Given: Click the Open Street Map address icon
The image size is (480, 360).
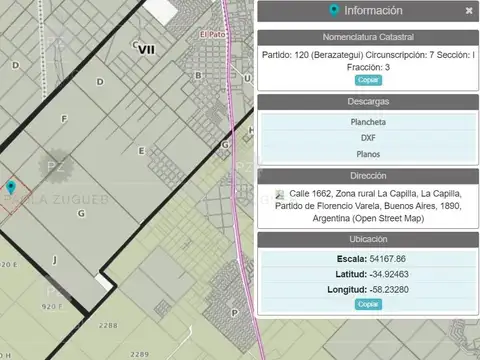Looking at the screenshot, I should click(x=280, y=194).
